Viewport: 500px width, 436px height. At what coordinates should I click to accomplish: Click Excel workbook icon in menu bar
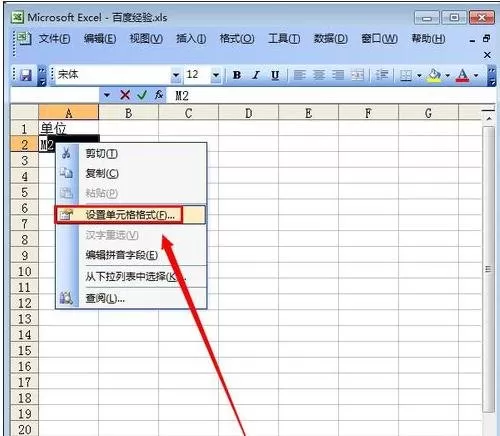(x=24, y=39)
